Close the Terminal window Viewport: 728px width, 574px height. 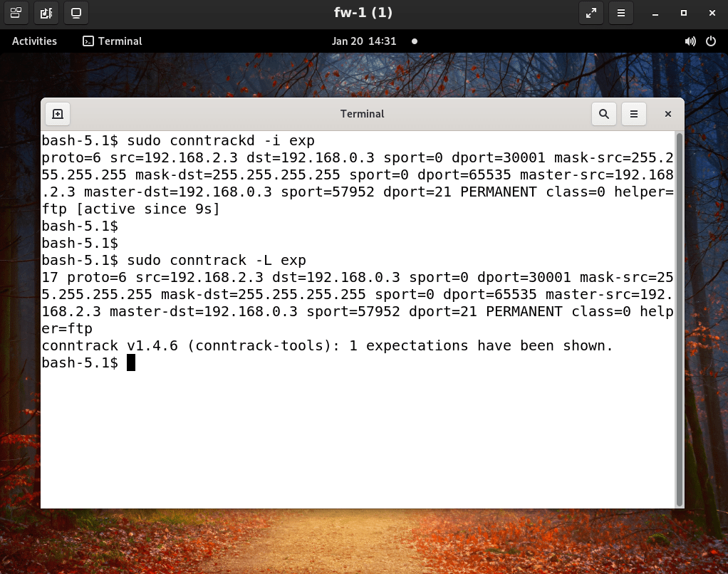(x=667, y=114)
